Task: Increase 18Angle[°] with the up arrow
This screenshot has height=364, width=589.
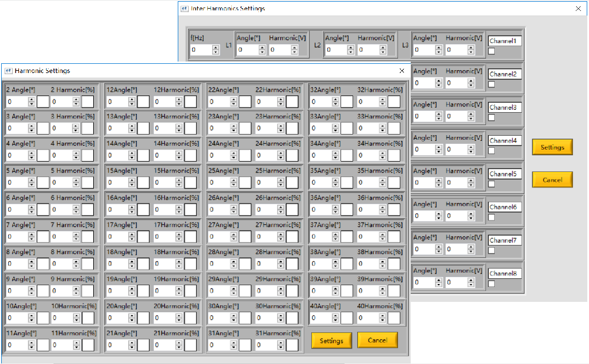Action: [x=132, y=261]
